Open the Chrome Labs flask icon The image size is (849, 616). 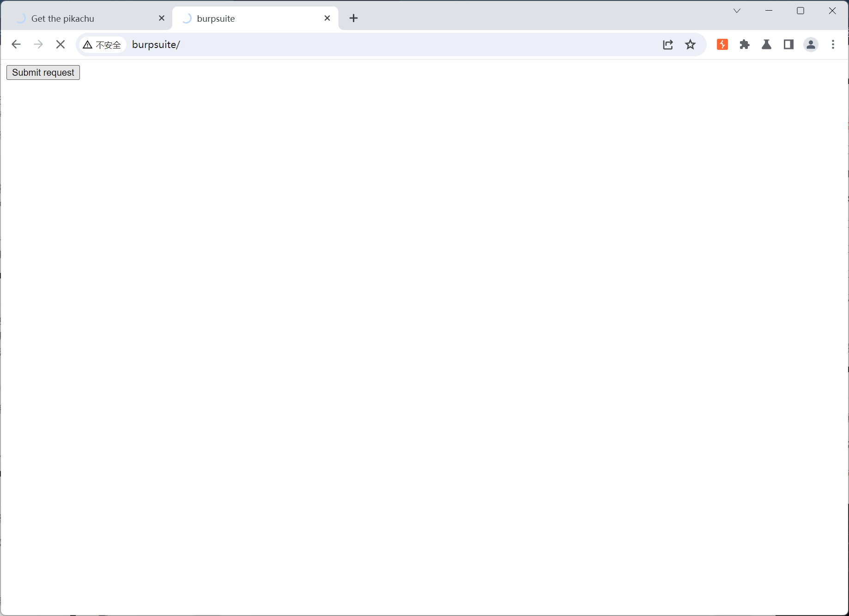(766, 44)
